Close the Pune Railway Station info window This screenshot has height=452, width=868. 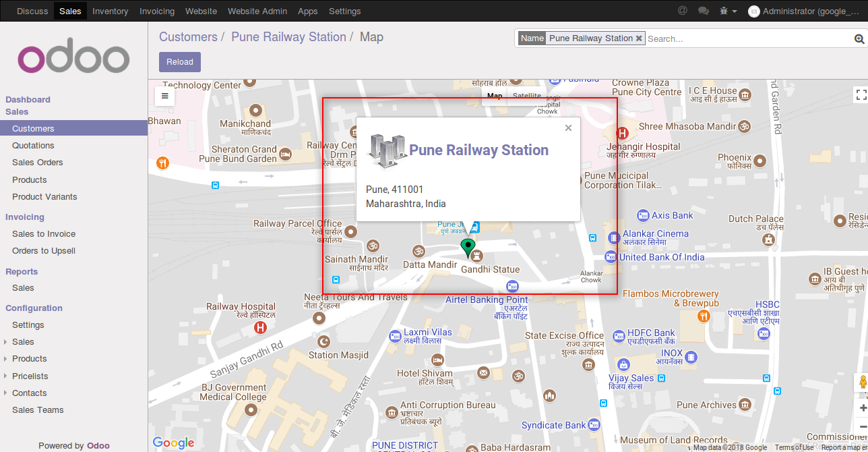click(568, 128)
